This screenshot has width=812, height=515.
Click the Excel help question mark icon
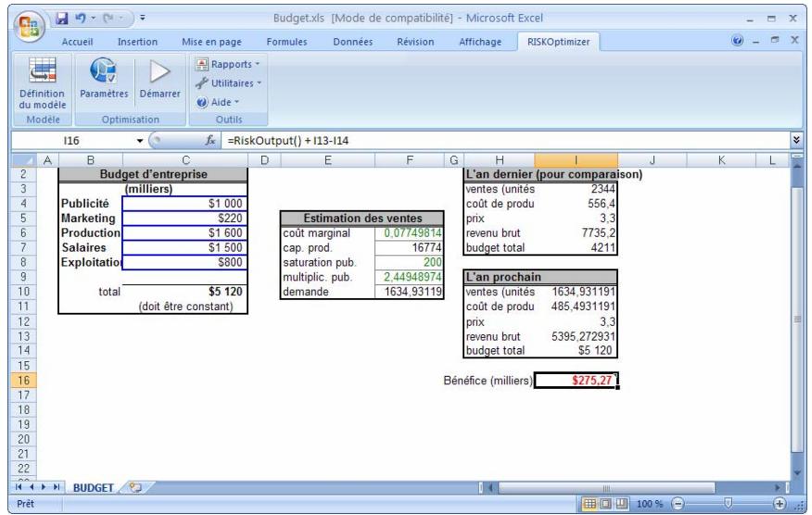pyautogui.click(x=738, y=41)
